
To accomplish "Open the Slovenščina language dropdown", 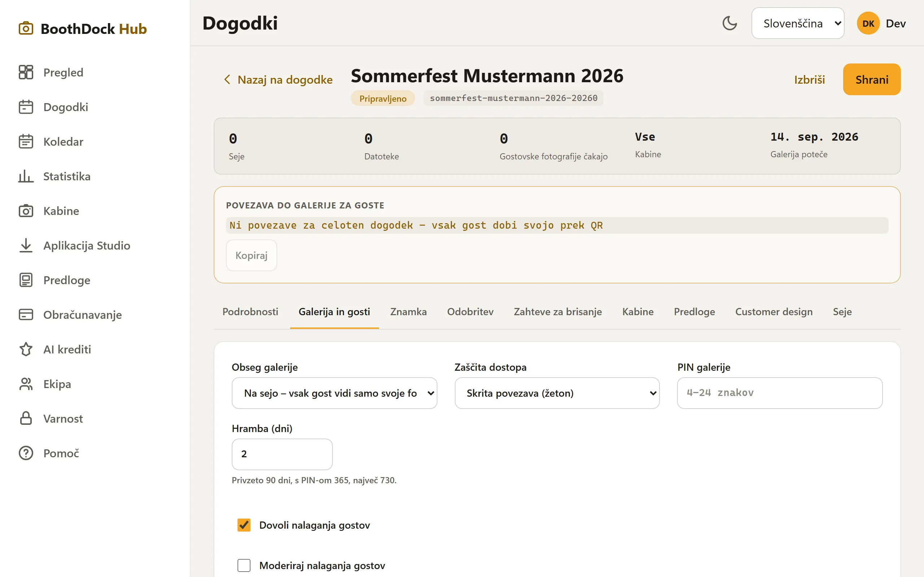I will [798, 23].
